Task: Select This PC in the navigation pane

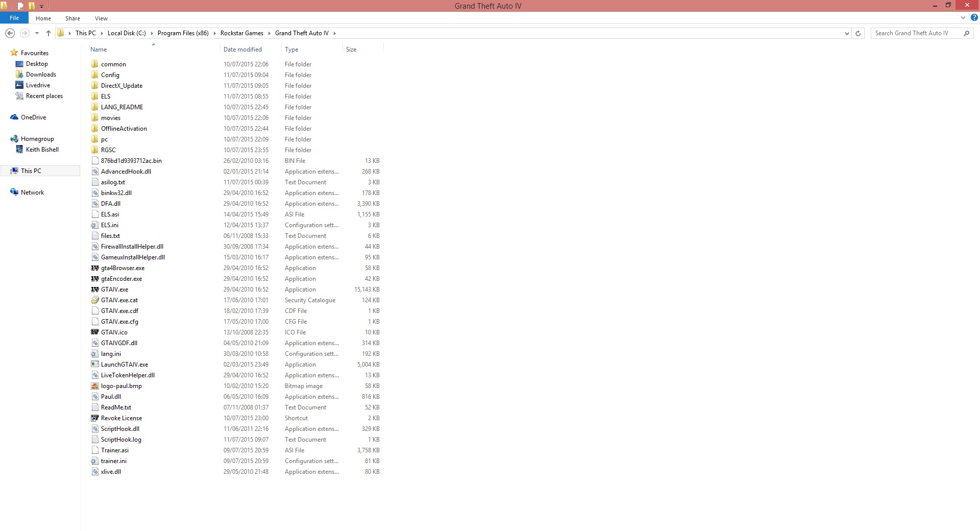Action: click(31, 171)
